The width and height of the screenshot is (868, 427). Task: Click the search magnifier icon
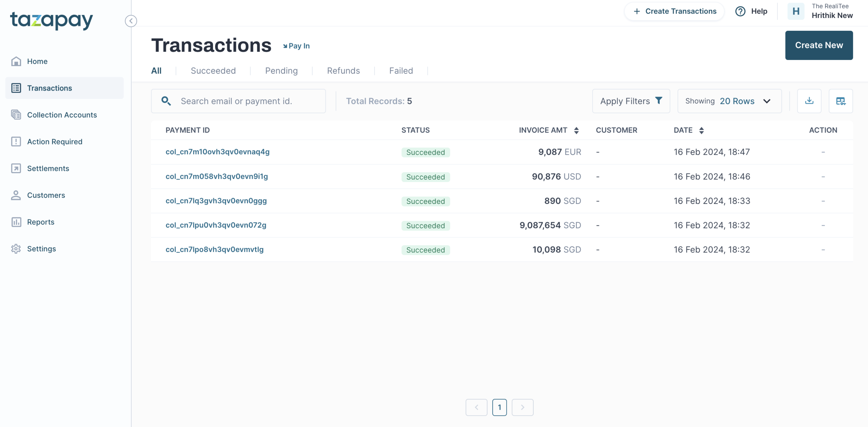[x=166, y=101]
